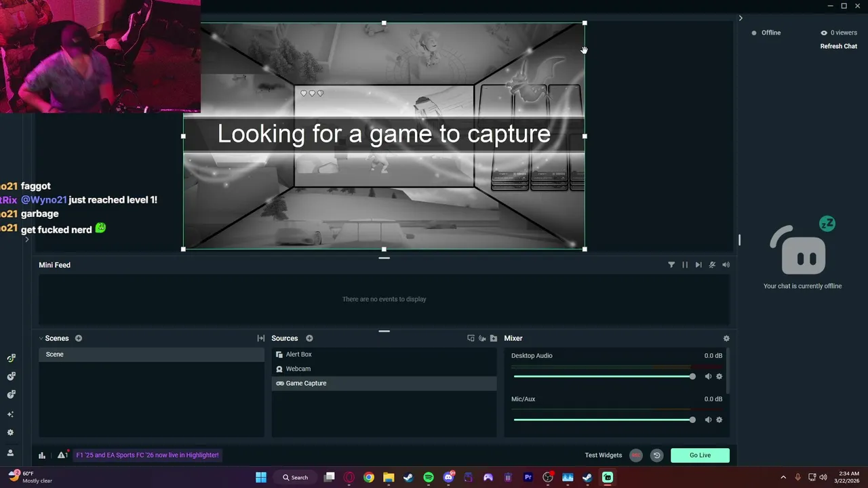Open Desktop Audio settings gear
The image size is (868, 488).
coord(719,376)
